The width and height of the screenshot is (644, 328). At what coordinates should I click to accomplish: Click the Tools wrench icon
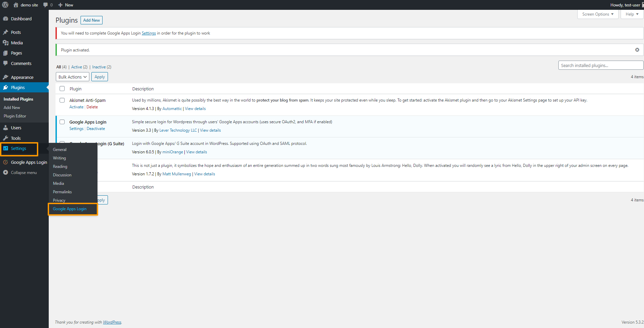coord(5,138)
